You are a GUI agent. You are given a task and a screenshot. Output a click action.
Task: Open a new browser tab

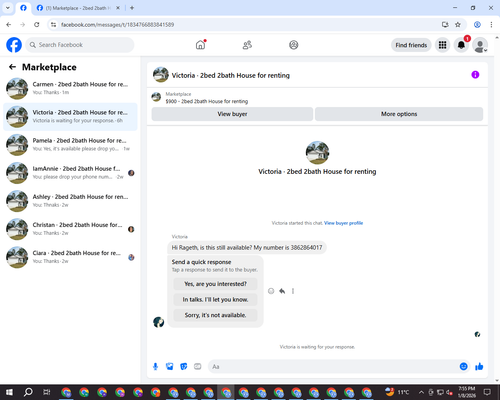click(132, 8)
